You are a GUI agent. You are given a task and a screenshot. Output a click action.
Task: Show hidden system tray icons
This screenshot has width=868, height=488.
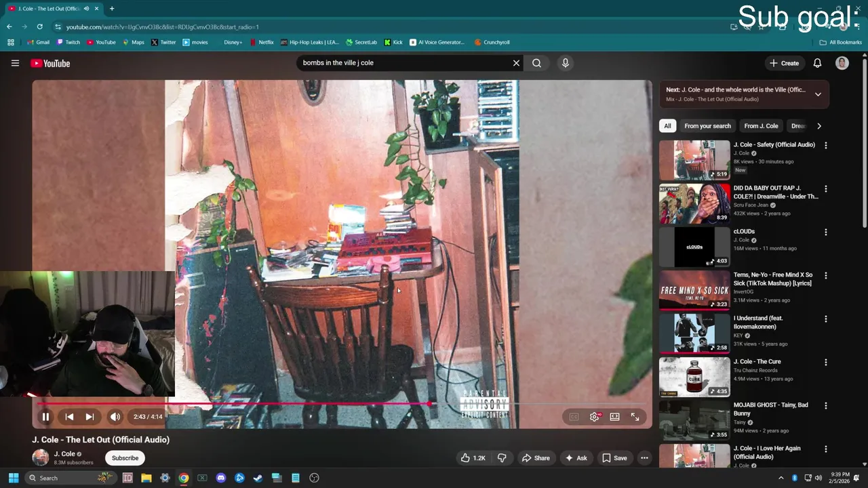pyautogui.click(x=781, y=478)
